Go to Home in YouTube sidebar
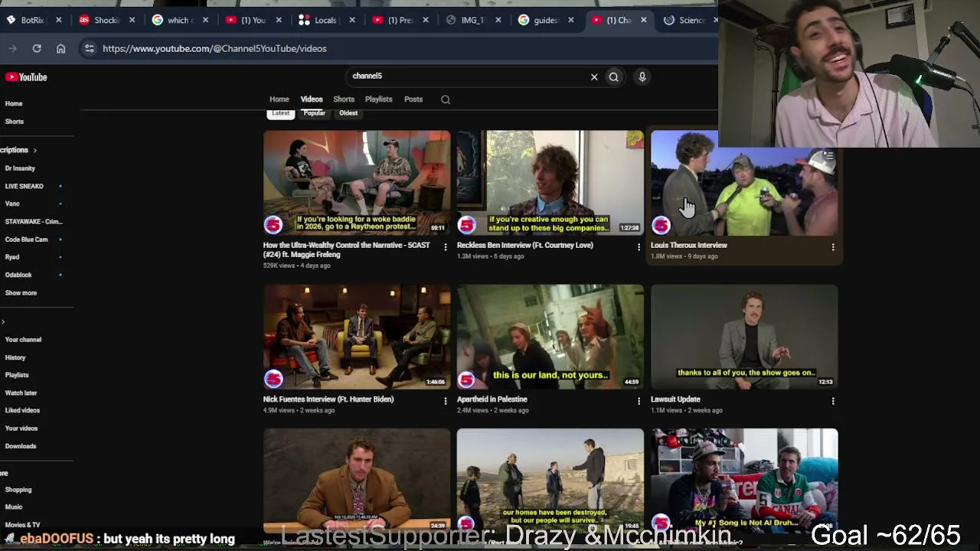Screen dimensions: 980x551 coord(14,103)
